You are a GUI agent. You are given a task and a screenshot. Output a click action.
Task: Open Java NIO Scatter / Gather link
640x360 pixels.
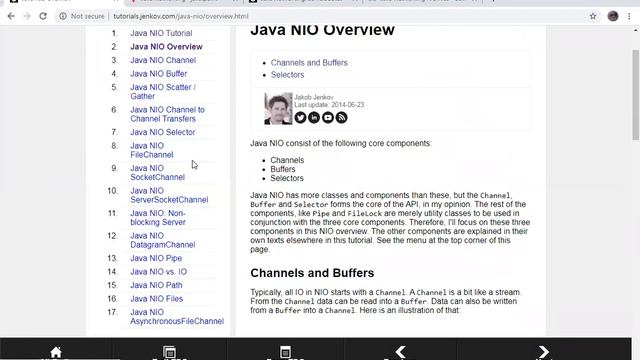point(163,91)
